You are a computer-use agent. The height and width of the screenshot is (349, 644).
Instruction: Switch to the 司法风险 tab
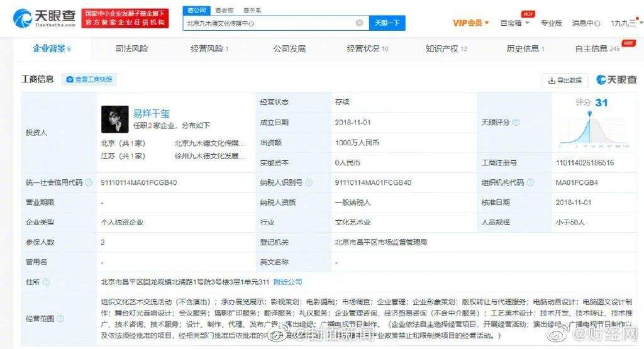(131, 48)
